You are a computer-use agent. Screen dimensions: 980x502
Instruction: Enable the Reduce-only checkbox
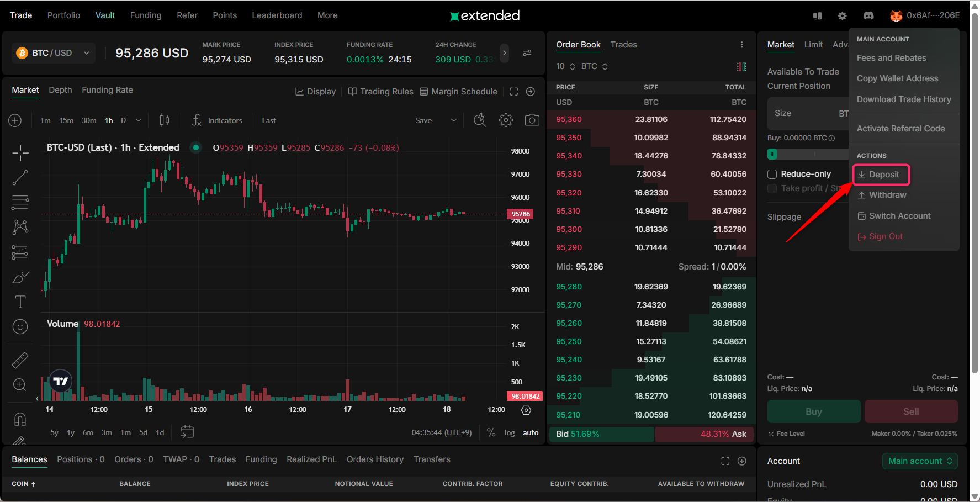click(772, 174)
